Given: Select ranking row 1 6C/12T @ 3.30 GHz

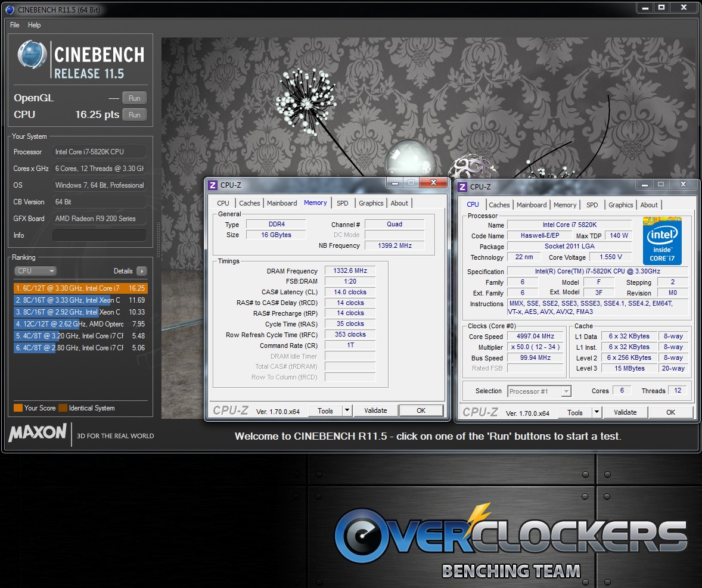Looking at the screenshot, I should click(80, 288).
